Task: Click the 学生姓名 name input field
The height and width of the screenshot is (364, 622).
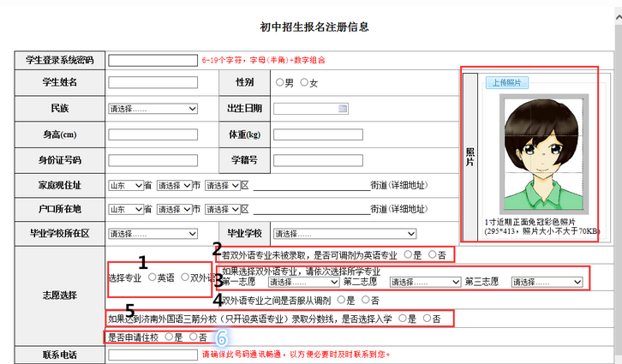Action: coord(153,83)
